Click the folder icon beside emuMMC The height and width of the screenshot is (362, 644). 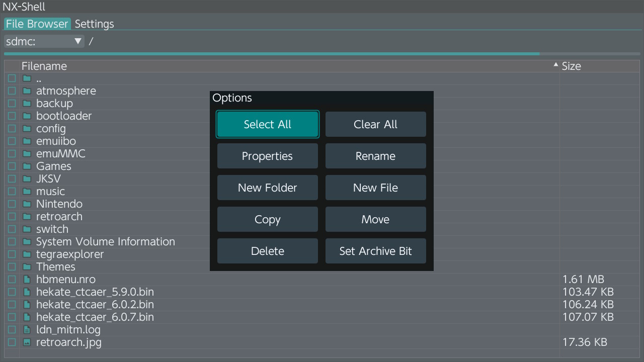pos(27,153)
